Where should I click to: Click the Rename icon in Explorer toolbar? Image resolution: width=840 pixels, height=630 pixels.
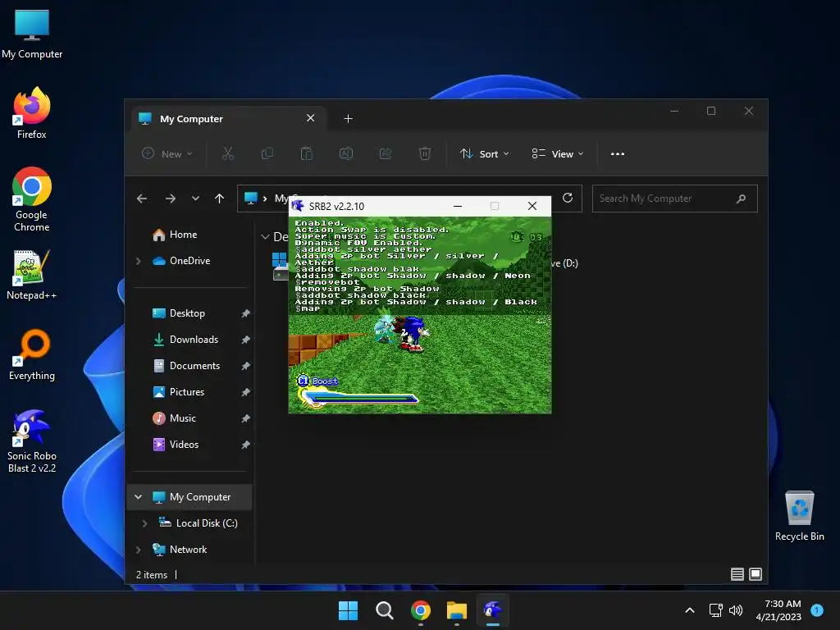coord(346,153)
